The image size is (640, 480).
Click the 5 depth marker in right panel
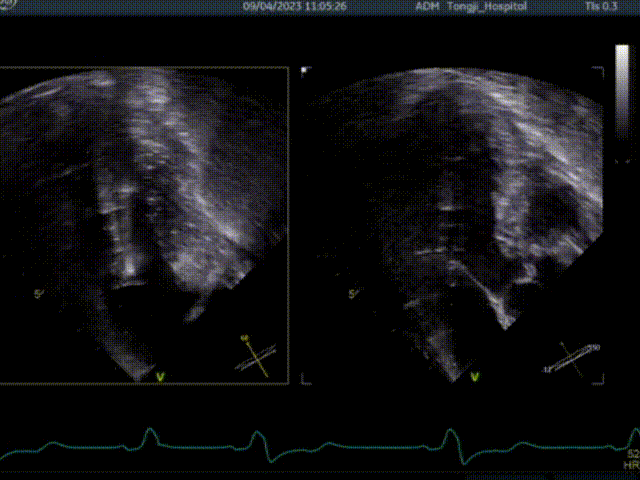click(352, 294)
